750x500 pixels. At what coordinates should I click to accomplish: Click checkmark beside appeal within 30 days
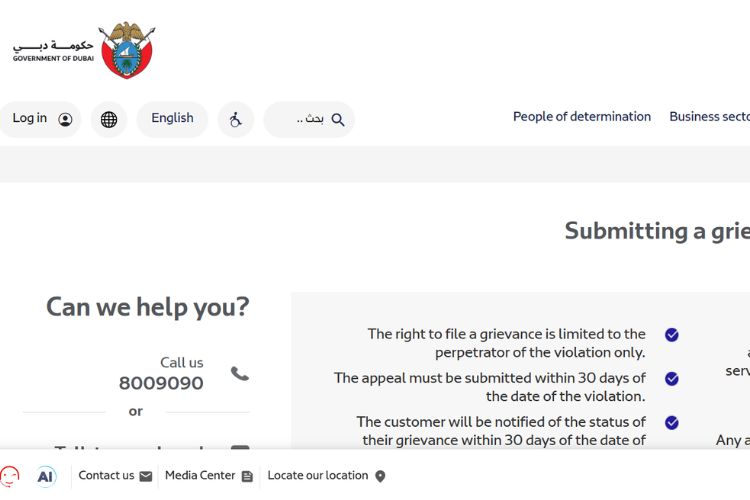pyautogui.click(x=672, y=379)
